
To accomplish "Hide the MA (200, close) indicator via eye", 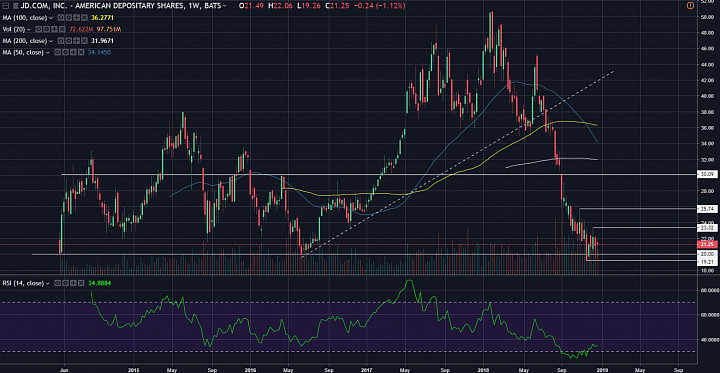I will [x=61, y=41].
